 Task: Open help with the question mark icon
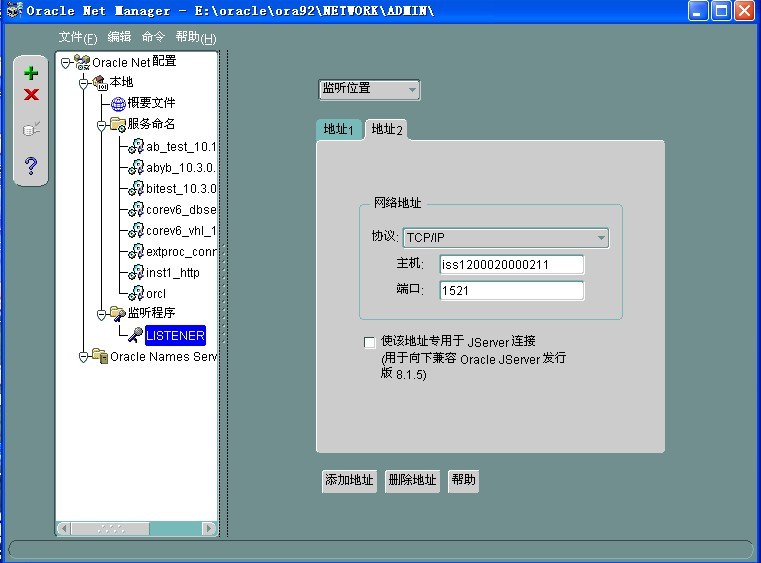click(x=31, y=166)
